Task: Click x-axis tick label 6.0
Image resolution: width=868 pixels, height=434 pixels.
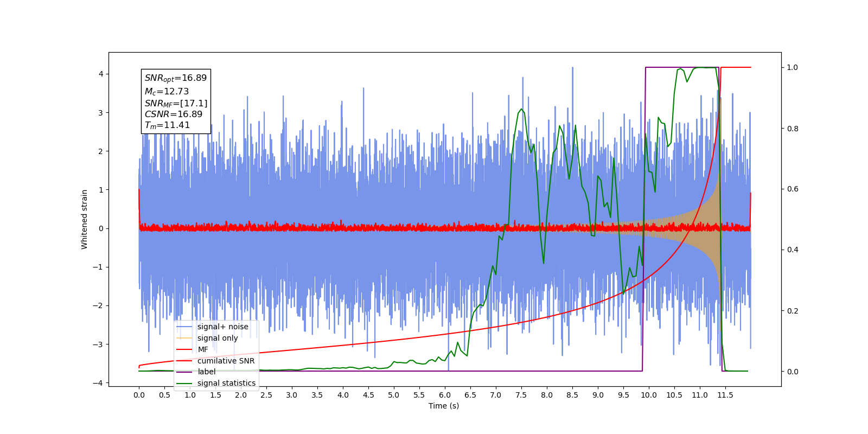Action: [445, 395]
